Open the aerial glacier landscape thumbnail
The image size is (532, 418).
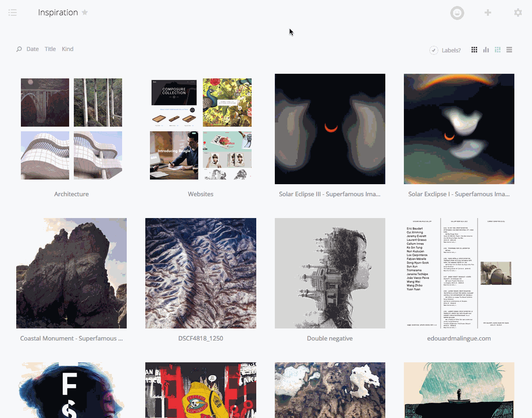coord(330,390)
